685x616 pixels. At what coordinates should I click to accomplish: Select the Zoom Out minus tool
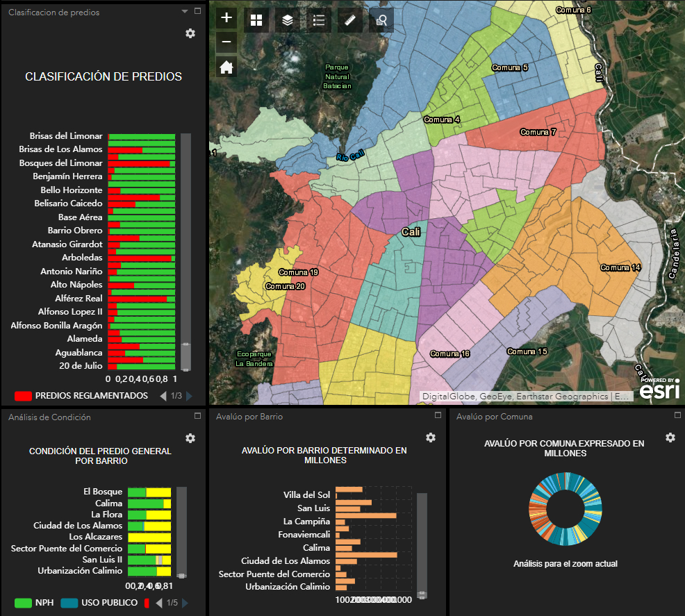click(x=226, y=42)
